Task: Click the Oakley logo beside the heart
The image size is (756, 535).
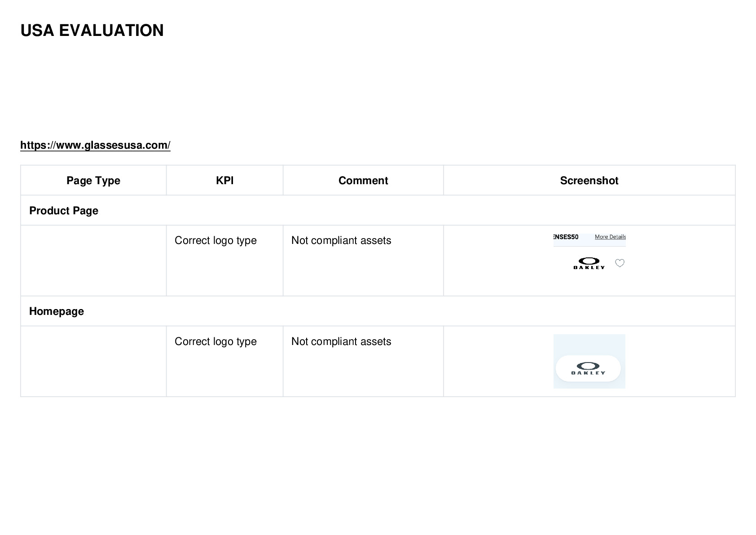Action: tap(589, 263)
